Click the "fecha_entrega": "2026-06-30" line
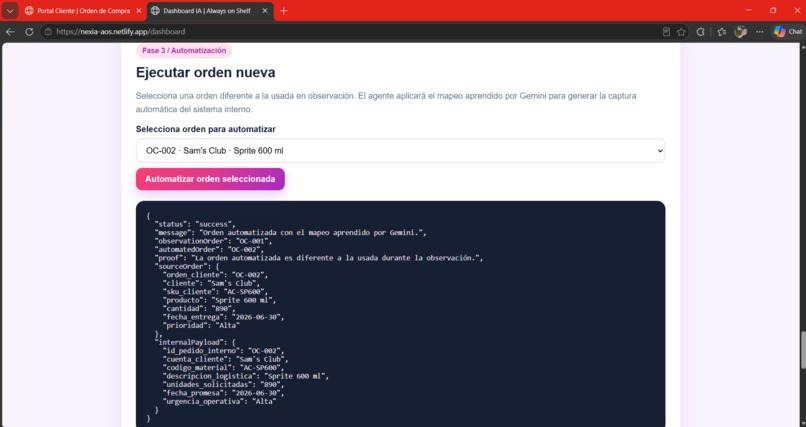The height and width of the screenshot is (427, 806). click(x=224, y=317)
